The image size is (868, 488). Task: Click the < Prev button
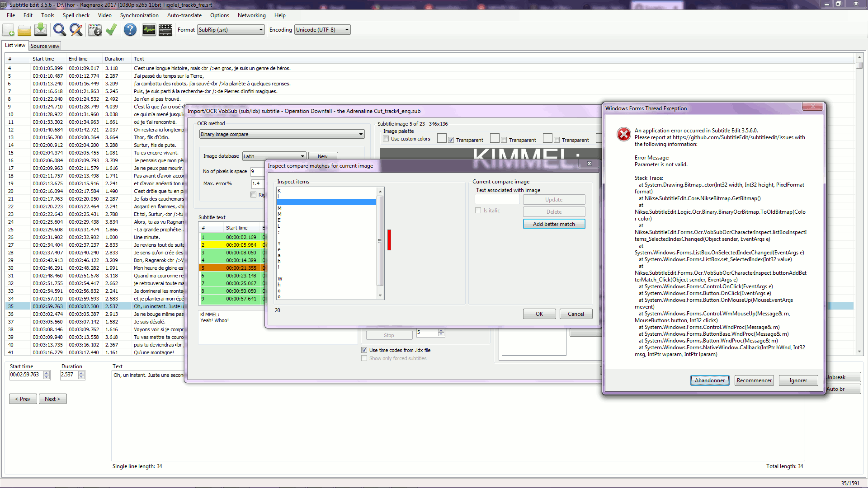[23, 399]
